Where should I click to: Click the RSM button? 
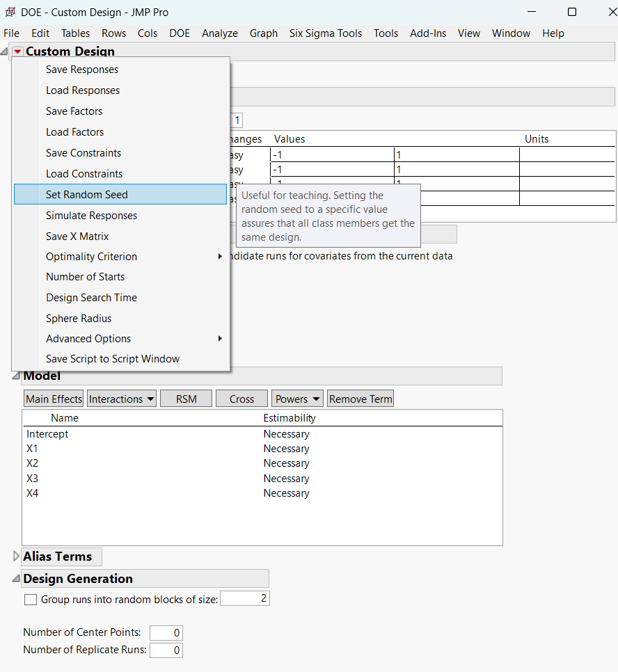[186, 399]
